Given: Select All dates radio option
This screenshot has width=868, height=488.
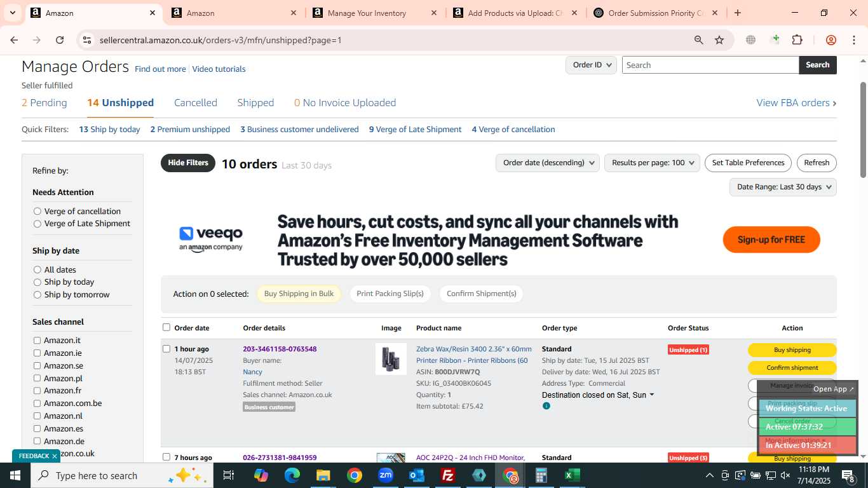Looking at the screenshot, I should click(37, 269).
